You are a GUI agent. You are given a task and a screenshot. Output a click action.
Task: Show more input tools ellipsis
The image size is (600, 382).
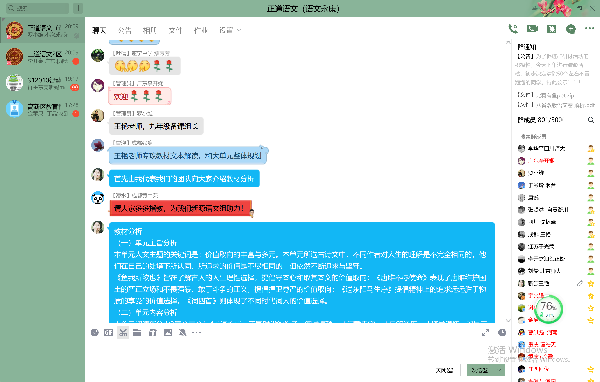pos(196,333)
